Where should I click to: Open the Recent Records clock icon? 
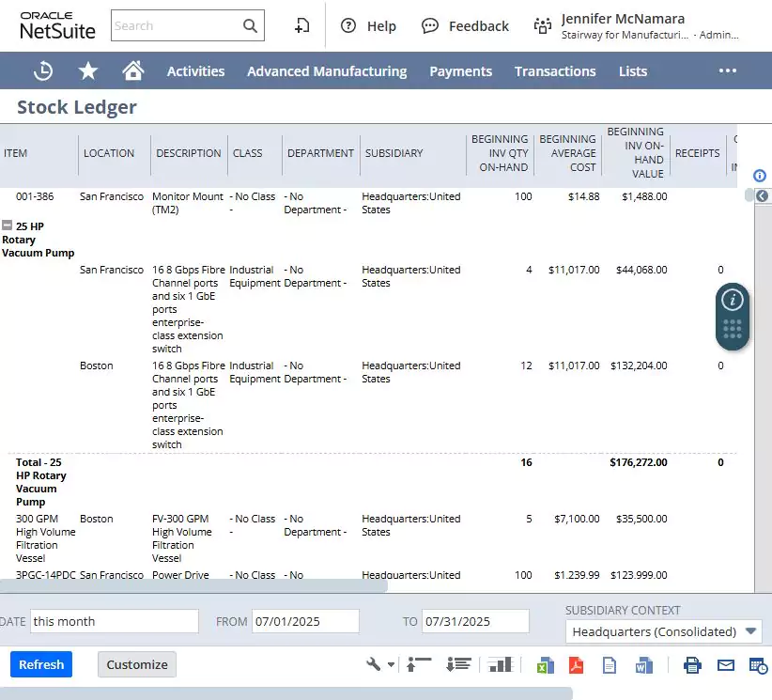coord(43,70)
